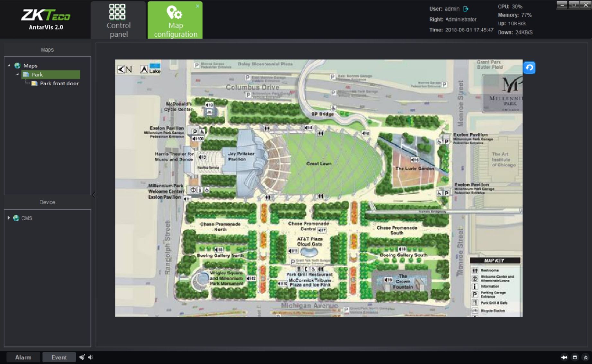This screenshot has height=364, width=592.
Task: Open the Event list button
Action: coord(59,357)
